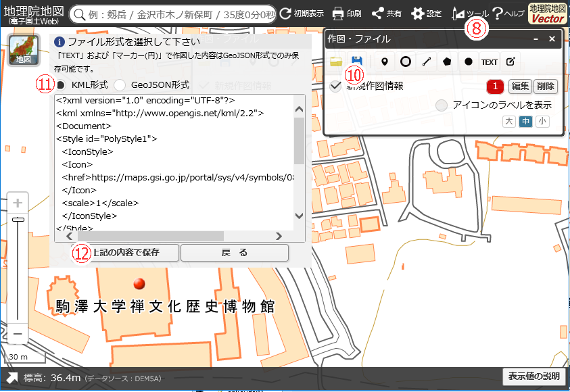This screenshot has width=570, height=392.
Task: Click the free-form edit pencil icon
Action: tap(510, 62)
